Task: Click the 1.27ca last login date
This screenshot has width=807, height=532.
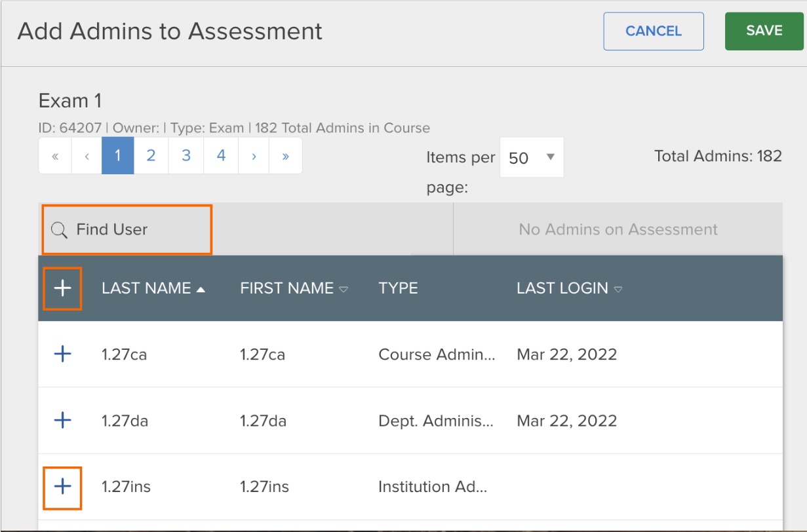Action: (567, 354)
